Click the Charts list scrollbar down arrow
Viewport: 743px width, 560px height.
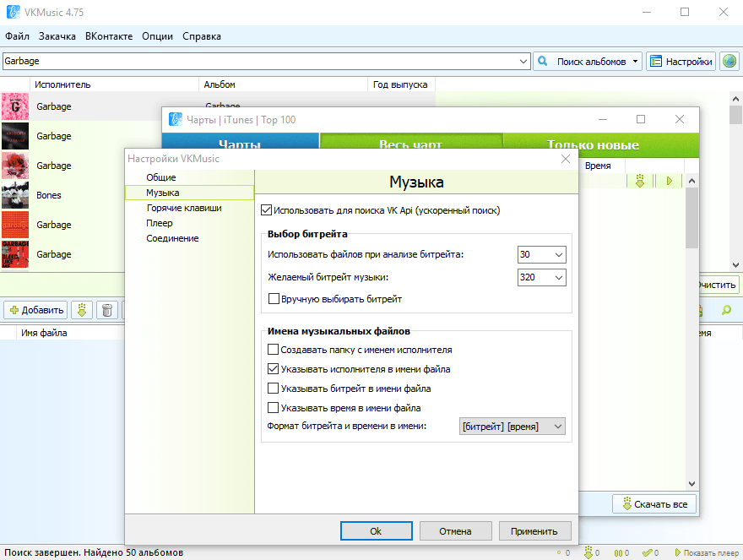pyautogui.click(x=691, y=484)
